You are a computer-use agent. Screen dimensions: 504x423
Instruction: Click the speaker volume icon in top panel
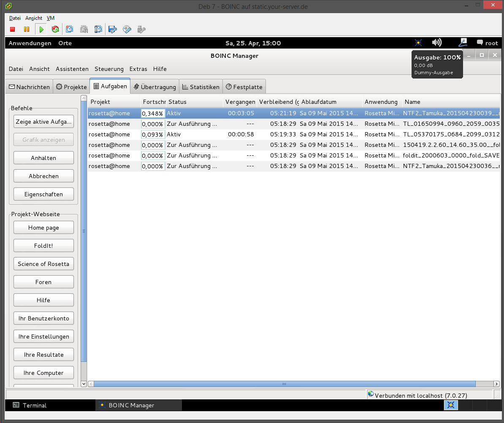(437, 43)
